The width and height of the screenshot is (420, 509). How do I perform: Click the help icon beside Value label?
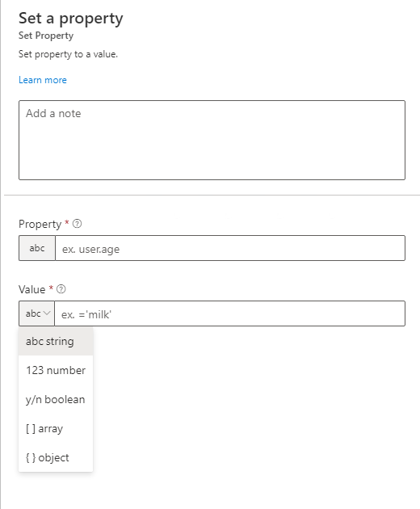click(61, 289)
